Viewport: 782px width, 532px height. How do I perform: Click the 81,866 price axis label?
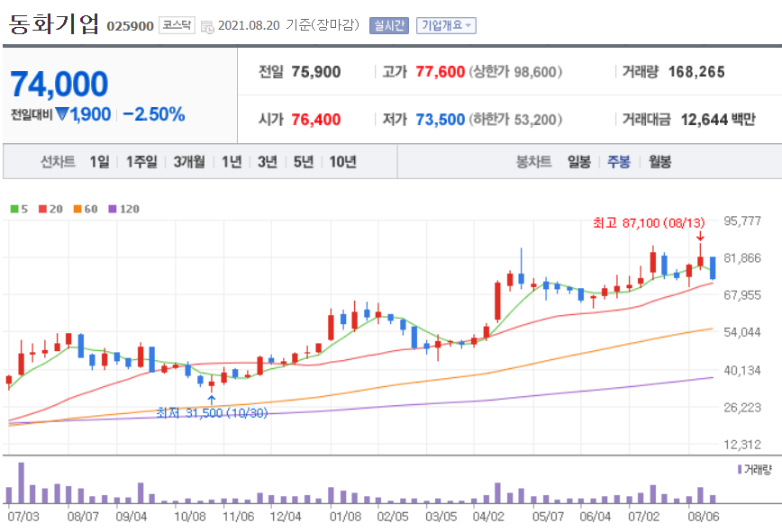pos(742,258)
